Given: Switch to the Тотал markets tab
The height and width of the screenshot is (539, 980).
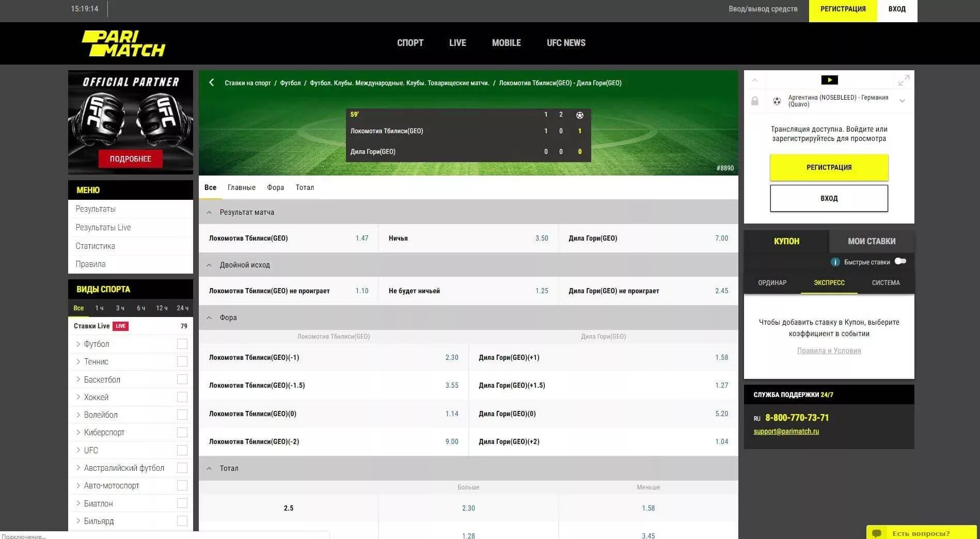Looking at the screenshot, I should (x=305, y=187).
